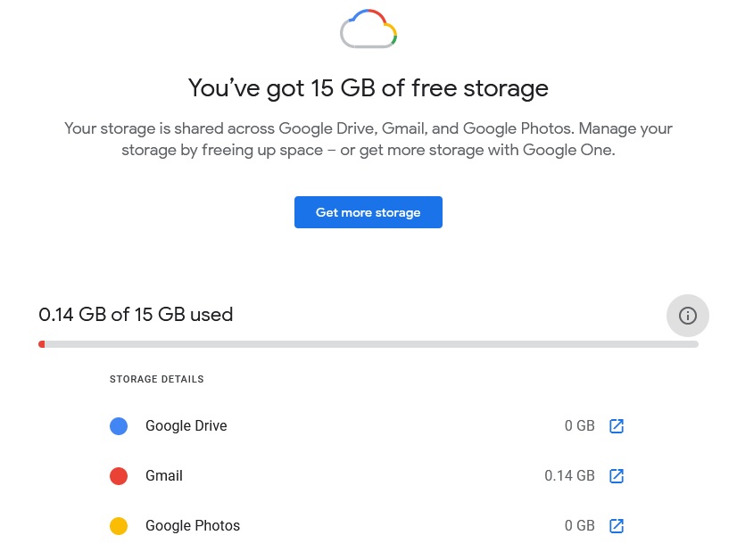Click the Google cloud logo
The image size is (737, 560).
(x=368, y=29)
